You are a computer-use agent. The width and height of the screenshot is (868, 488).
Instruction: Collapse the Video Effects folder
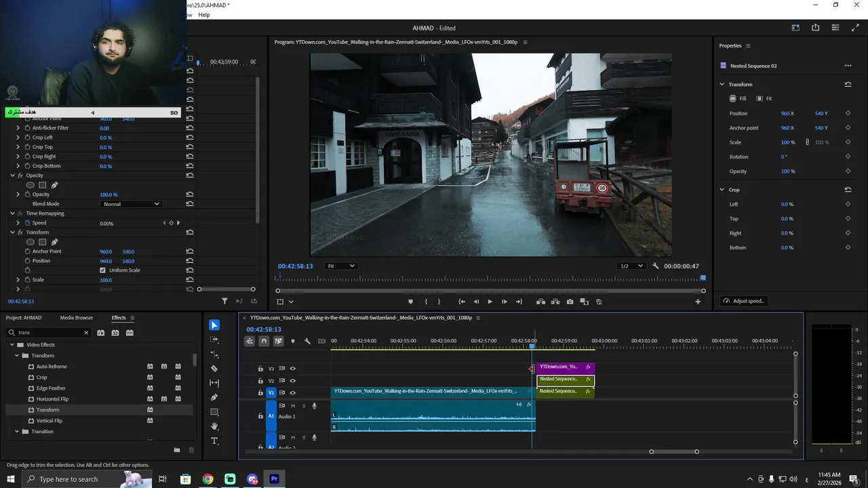pos(12,345)
